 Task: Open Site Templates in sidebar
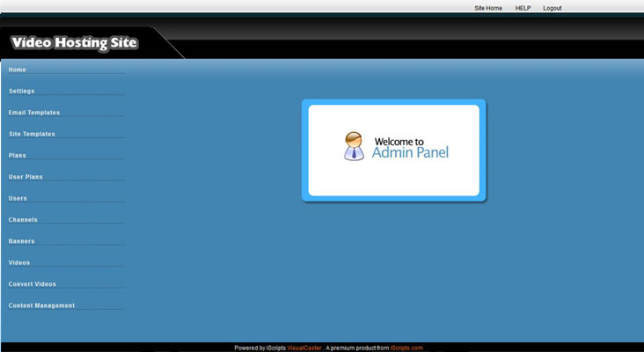pos(32,134)
